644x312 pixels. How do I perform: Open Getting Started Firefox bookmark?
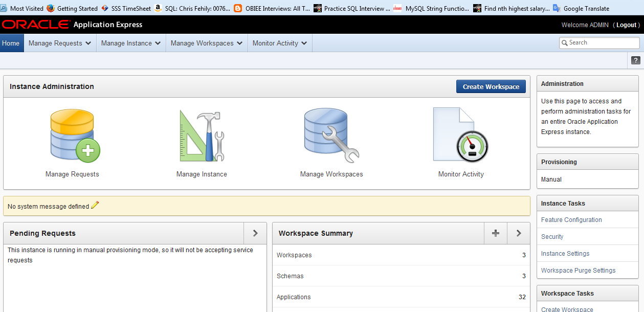pyautogui.click(x=72, y=8)
